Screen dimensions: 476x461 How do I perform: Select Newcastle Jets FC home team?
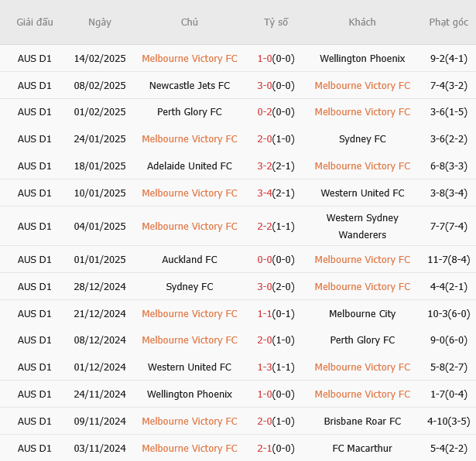190,86
